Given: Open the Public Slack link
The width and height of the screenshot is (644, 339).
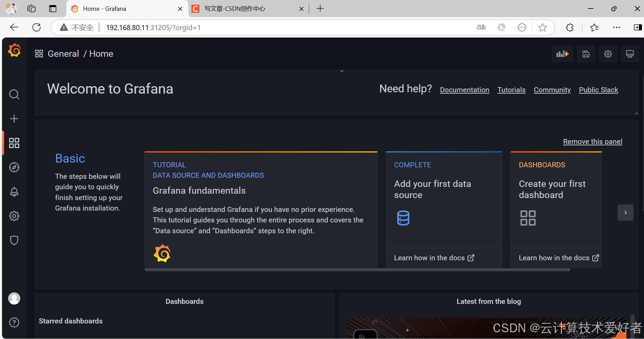Looking at the screenshot, I should (x=598, y=90).
